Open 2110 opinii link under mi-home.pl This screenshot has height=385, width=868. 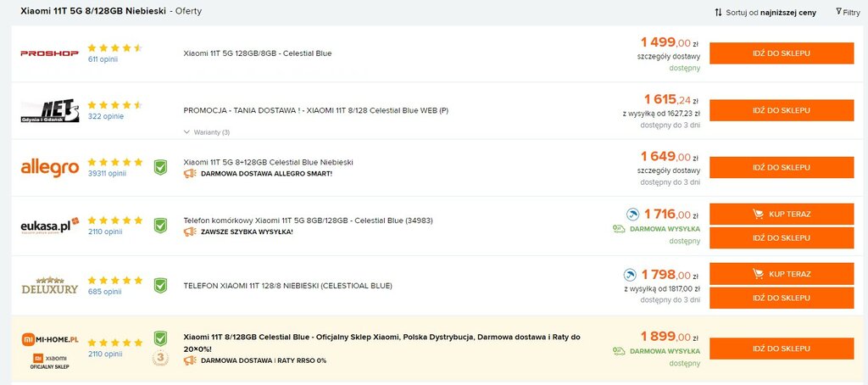coord(104,354)
